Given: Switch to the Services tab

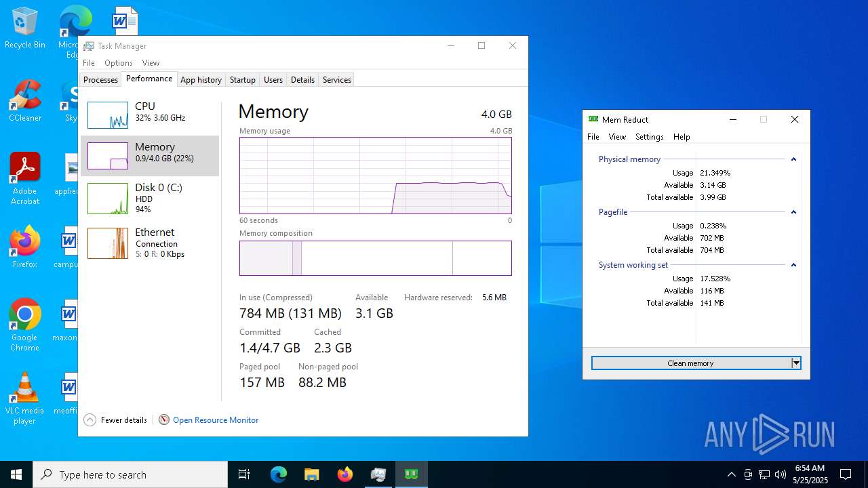Looking at the screenshot, I should (x=337, y=79).
